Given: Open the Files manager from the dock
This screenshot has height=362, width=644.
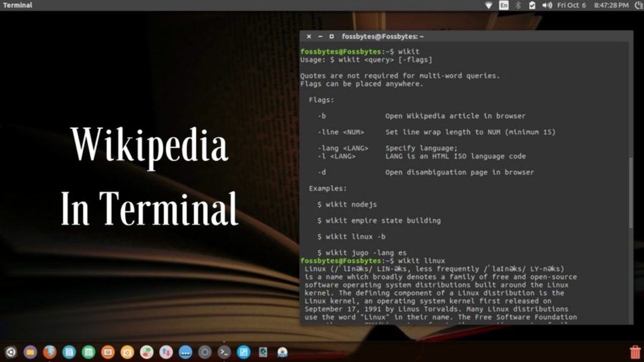Looking at the screenshot, I should coord(30,352).
